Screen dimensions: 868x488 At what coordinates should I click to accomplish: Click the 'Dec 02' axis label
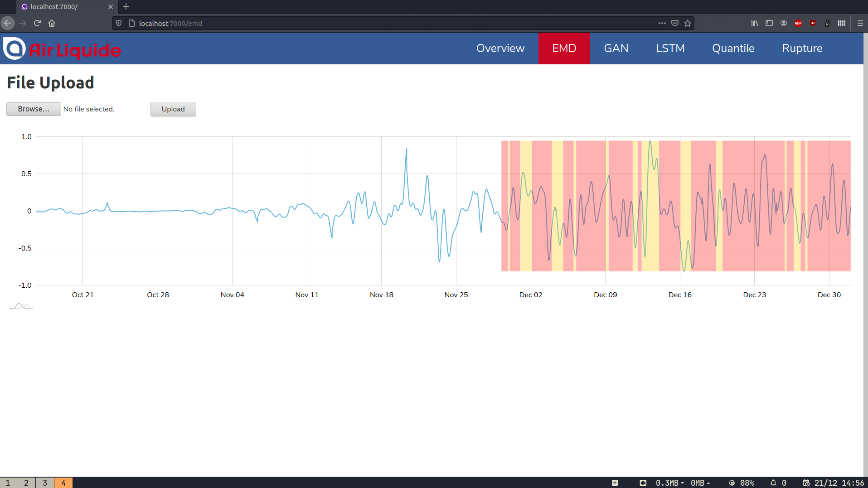pyautogui.click(x=531, y=295)
